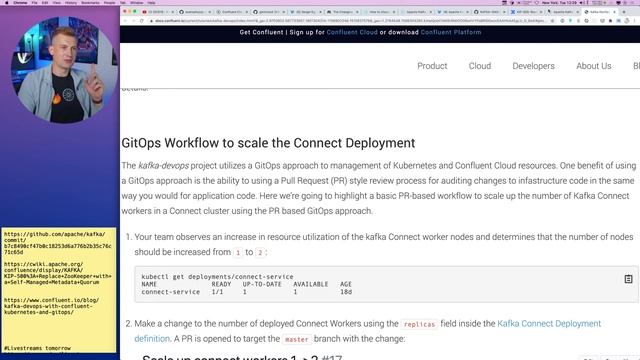Viewport: 640px width, 360px height.
Task: Copy the kubectl code block contents
Action: tap(628, 279)
